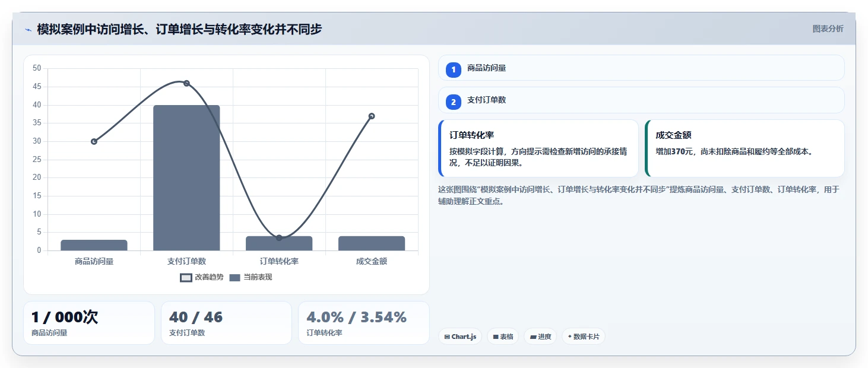Open the 成交金额 info card
868x368 pixels.
(745, 148)
